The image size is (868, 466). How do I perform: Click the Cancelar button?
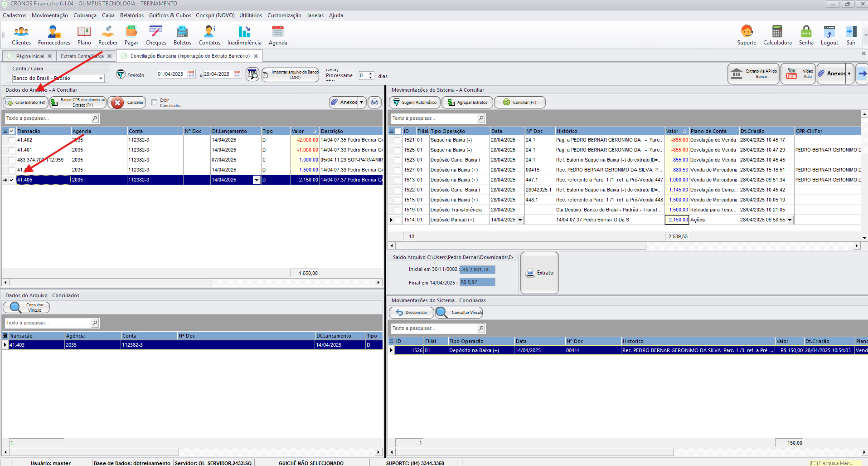tap(127, 102)
